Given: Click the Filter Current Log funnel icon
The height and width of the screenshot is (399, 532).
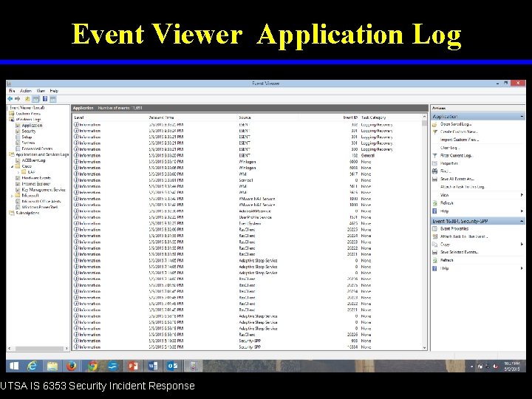Looking at the screenshot, I should click(x=434, y=156).
